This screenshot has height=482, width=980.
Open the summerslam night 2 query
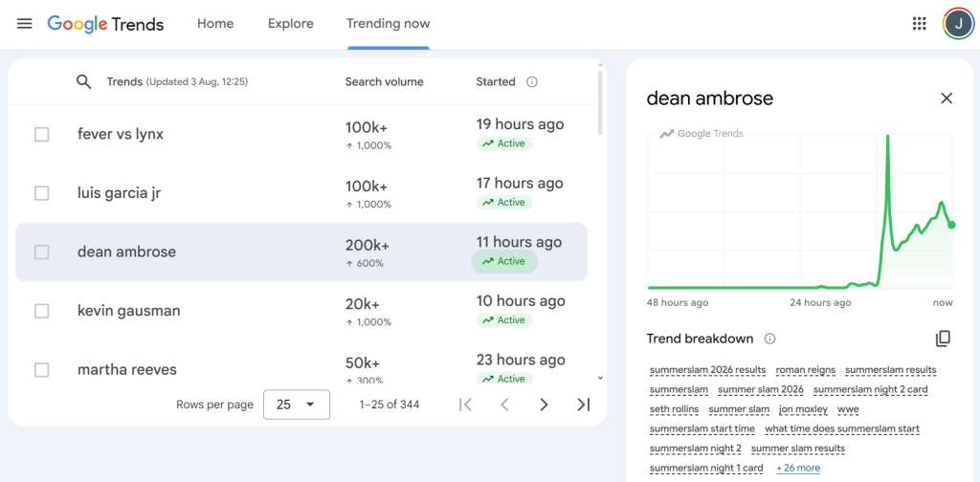[696, 449]
